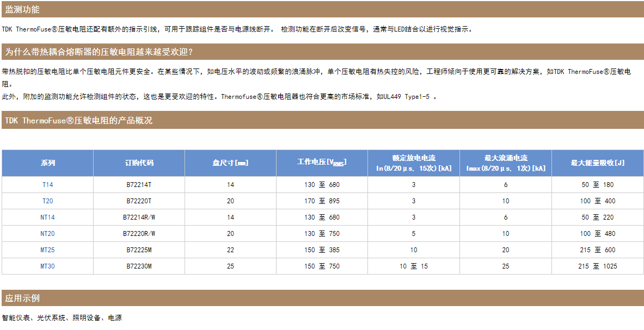
Task: Click rated discharge current 5 in NT20 row
Action: click(x=414, y=234)
